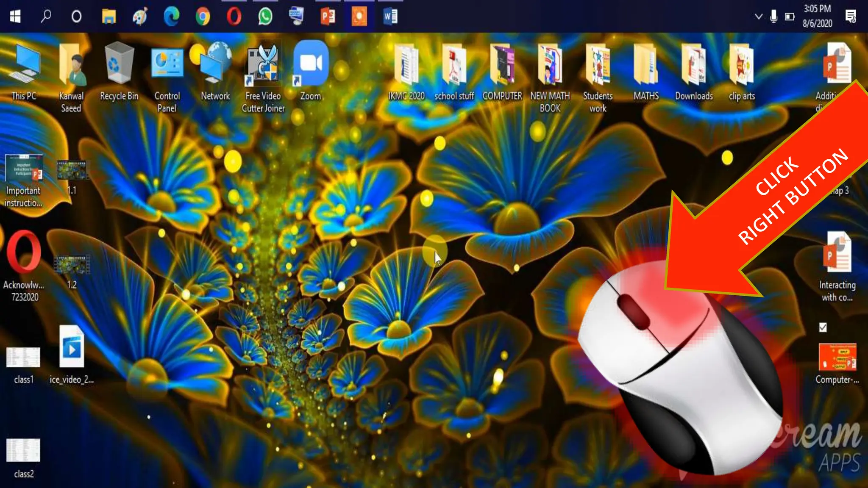Launch Google Chrome from the taskbar
The width and height of the screenshot is (868, 488).
(203, 17)
